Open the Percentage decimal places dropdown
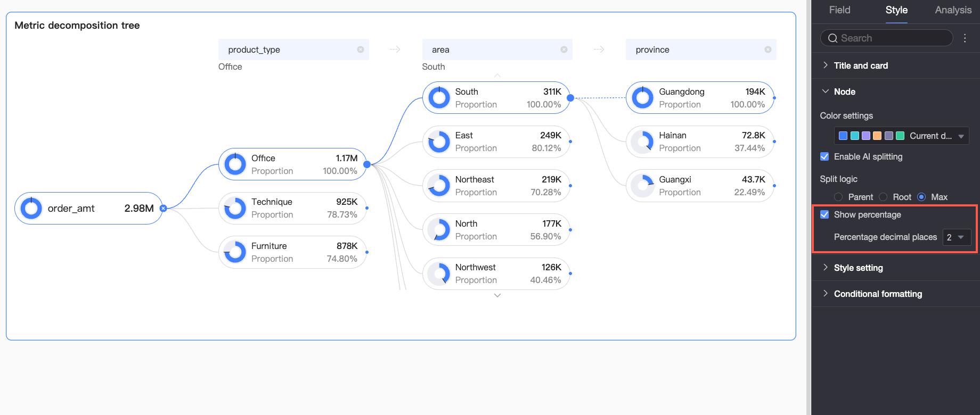The height and width of the screenshot is (415, 980). pos(957,237)
